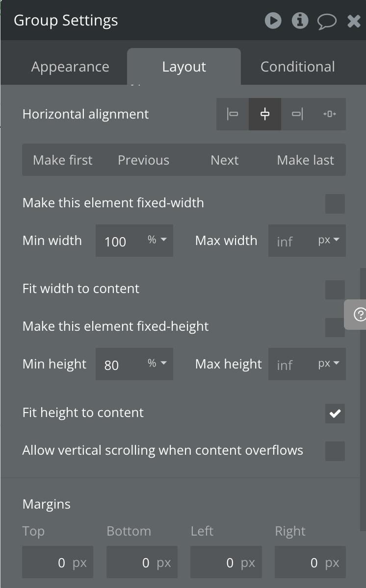
Task: Select stretch horizontal alignment icon
Action: tap(330, 114)
